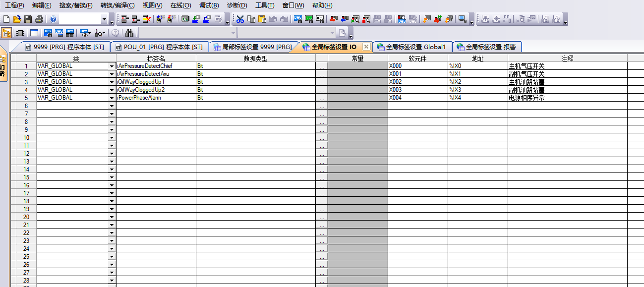Click the blue help question mark icon
Screen dimensions: 644x287
pyautogui.click(x=53, y=19)
